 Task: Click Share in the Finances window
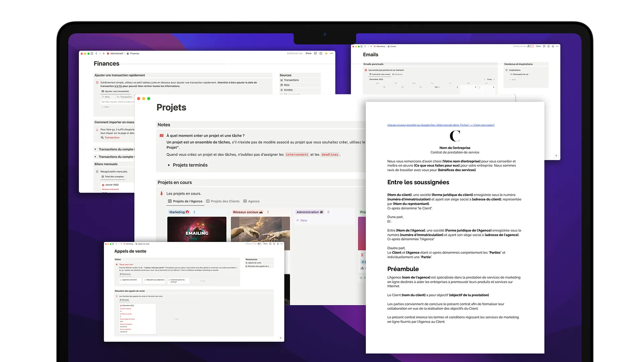click(x=308, y=53)
